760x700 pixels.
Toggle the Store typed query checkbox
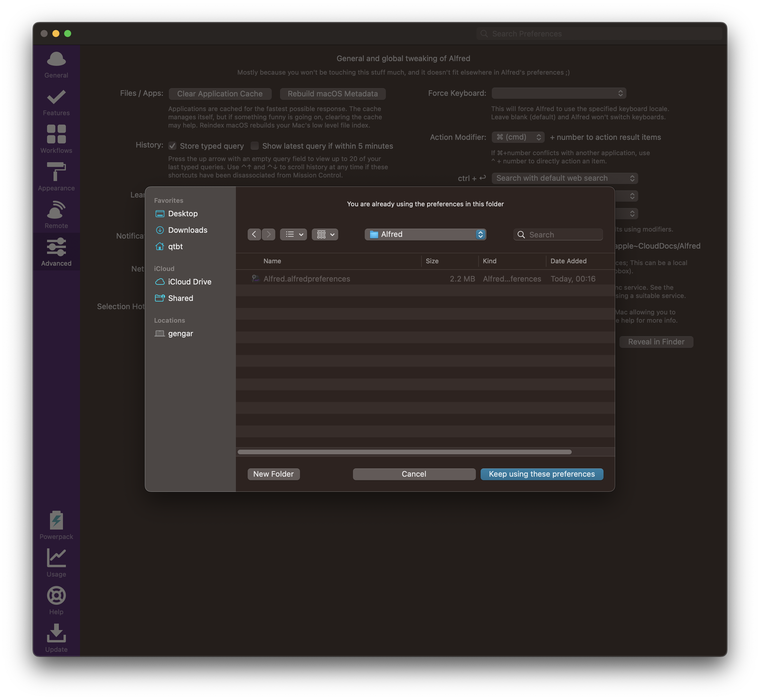click(172, 146)
